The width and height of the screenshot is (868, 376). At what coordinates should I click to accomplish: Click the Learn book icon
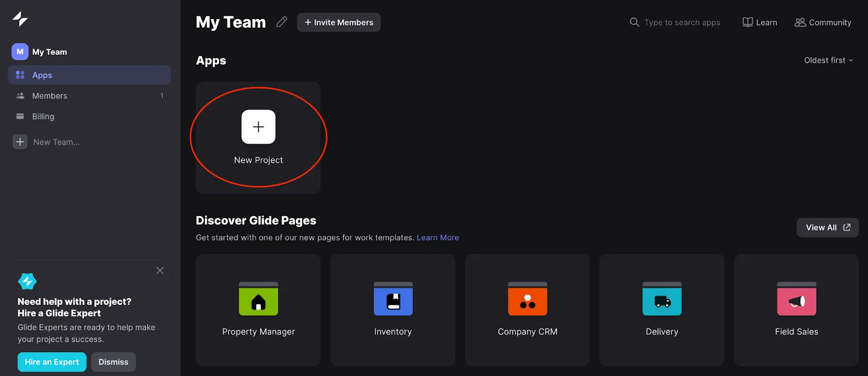pos(748,22)
